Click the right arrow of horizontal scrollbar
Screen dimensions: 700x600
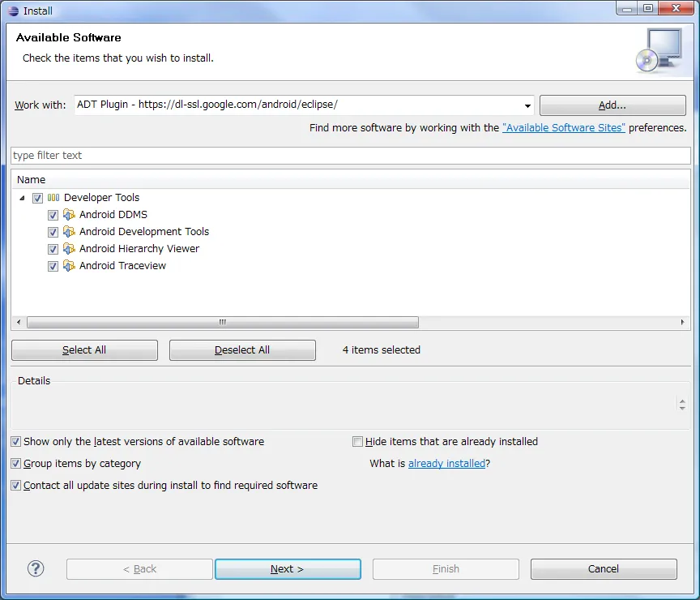coord(682,322)
